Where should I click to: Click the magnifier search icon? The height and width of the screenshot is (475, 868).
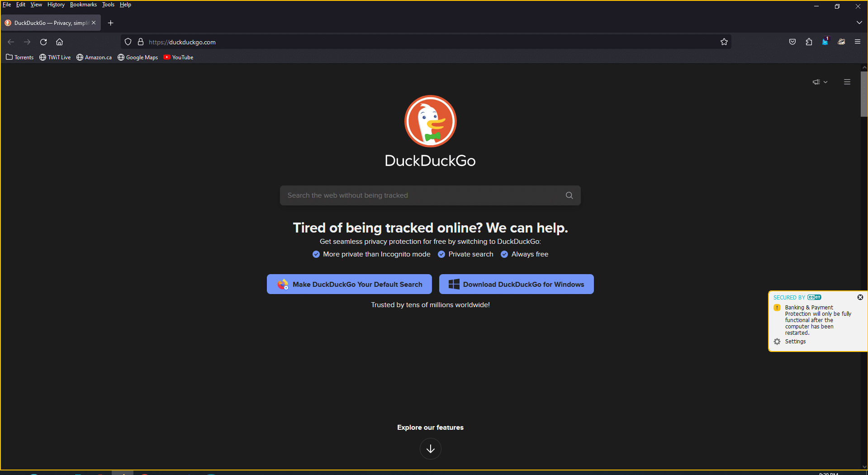569,195
